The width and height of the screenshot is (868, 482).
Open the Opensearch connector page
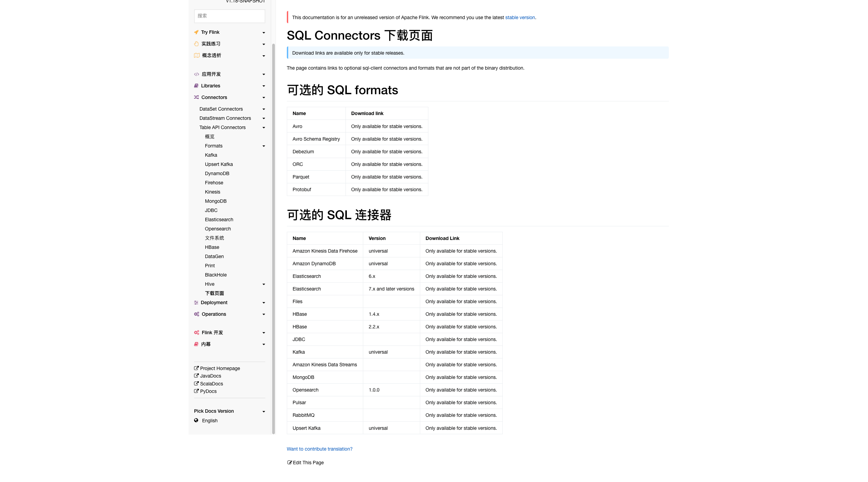[218, 229]
